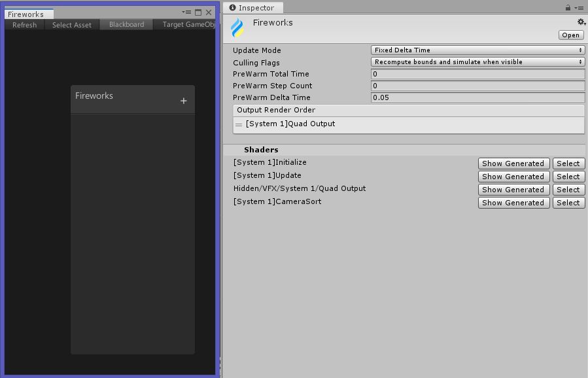This screenshot has width=588, height=378.
Task: Click the Fireworks VFX asset icon
Action: click(237, 28)
